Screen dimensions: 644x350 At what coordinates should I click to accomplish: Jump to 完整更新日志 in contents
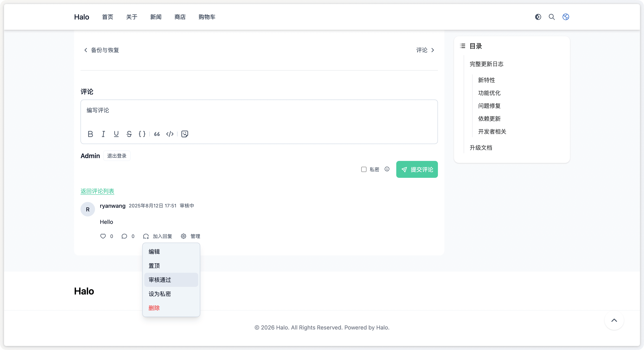pos(486,64)
